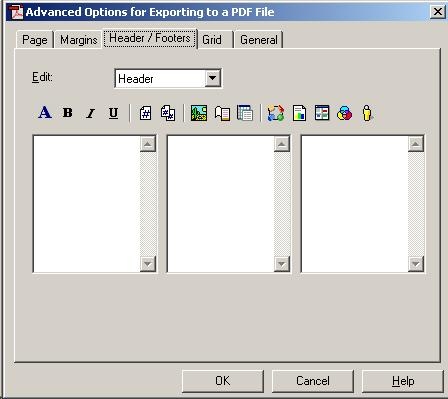The height and width of the screenshot is (399, 448).
Task: Toggle italic formatting
Action: click(90, 113)
